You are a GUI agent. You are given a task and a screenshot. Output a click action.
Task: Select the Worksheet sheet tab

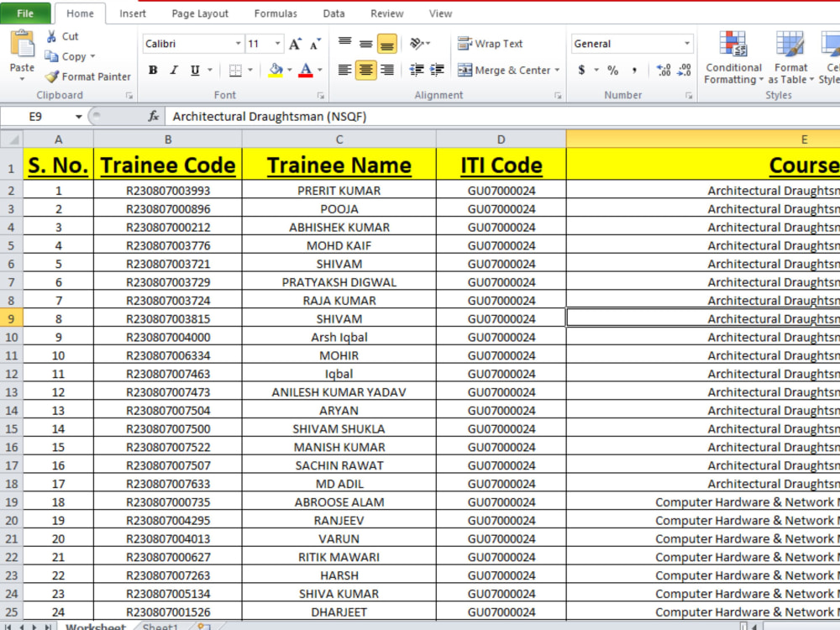pyautogui.click(x=96, y=627)
